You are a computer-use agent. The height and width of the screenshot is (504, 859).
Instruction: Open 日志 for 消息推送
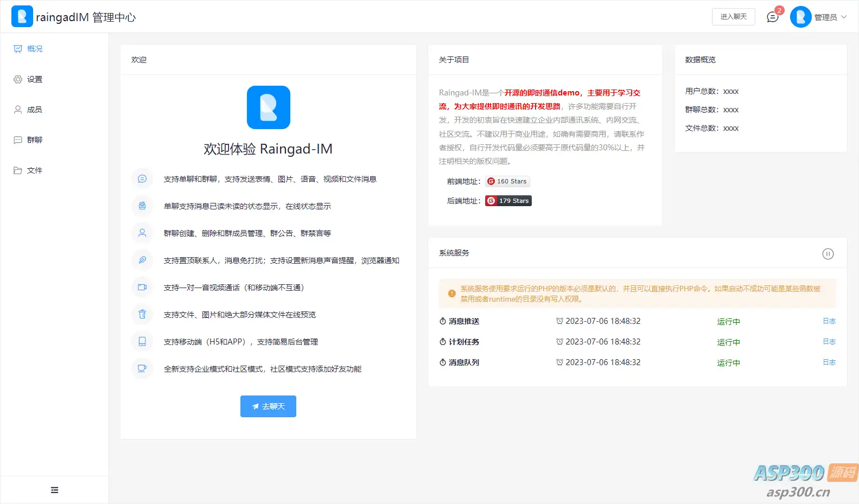click(x=829, y=321)
